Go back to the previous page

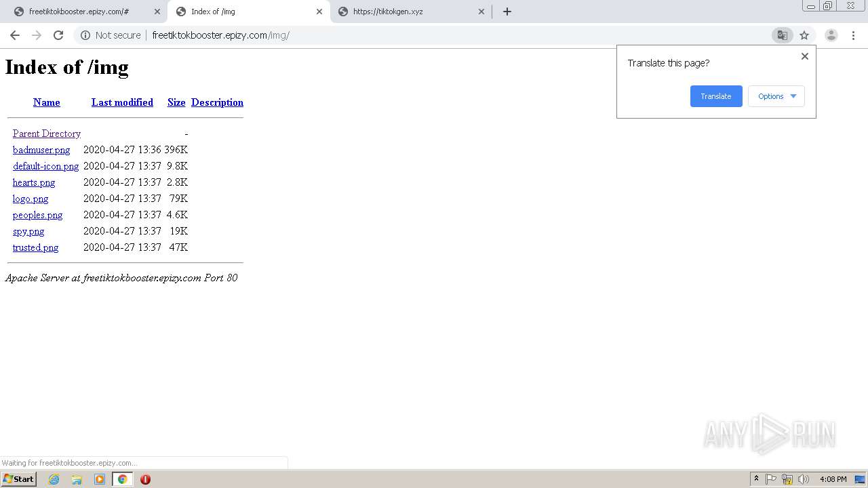(x=15, y=35)
